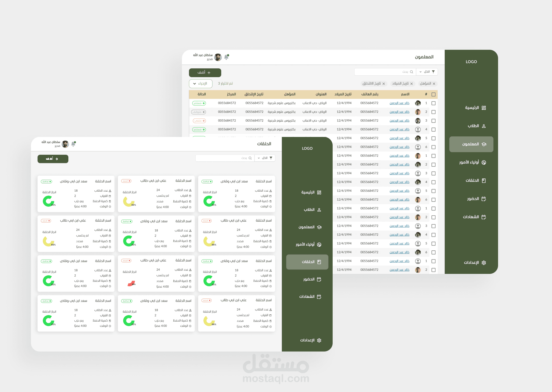Click the search magnifier in Circles search box
Image resolution: width=552 pixels, height=392 pixels.
pyautogui.click(x=250, y=158)
